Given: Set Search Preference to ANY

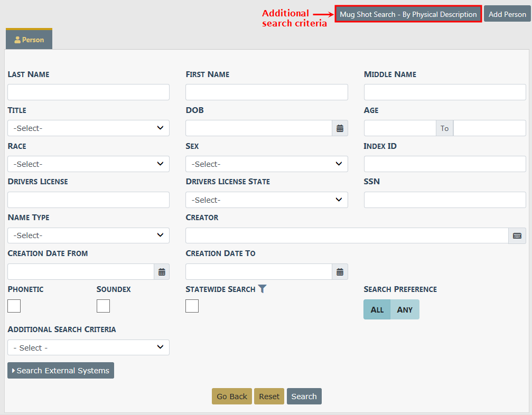Looking at the screenshot, I should click(405, 310).
